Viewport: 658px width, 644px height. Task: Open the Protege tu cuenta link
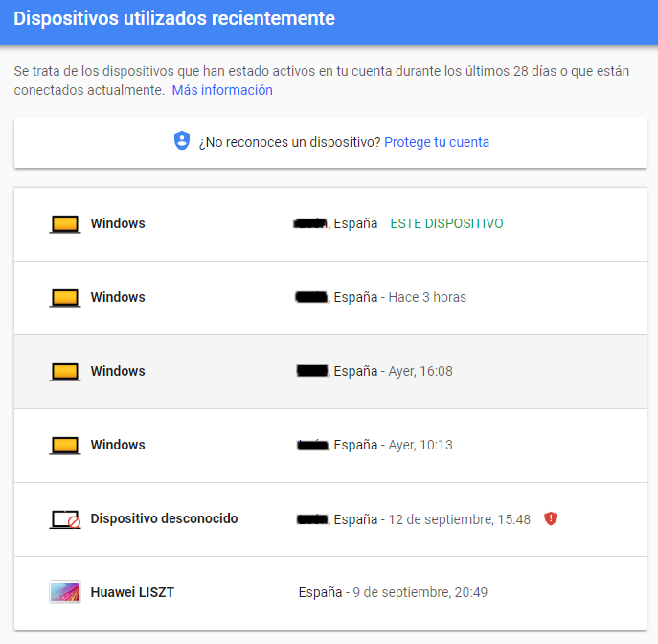pyautogui.click(x=437, y=142)
